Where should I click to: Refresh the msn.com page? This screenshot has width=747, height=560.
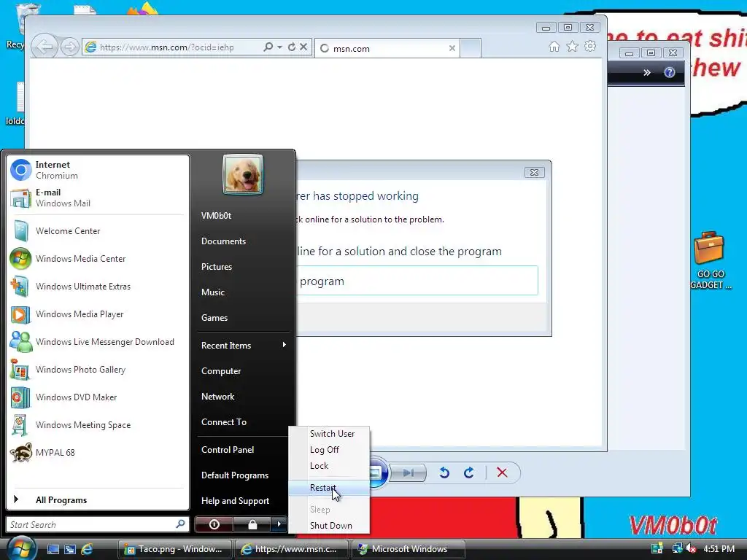[292, 47]
